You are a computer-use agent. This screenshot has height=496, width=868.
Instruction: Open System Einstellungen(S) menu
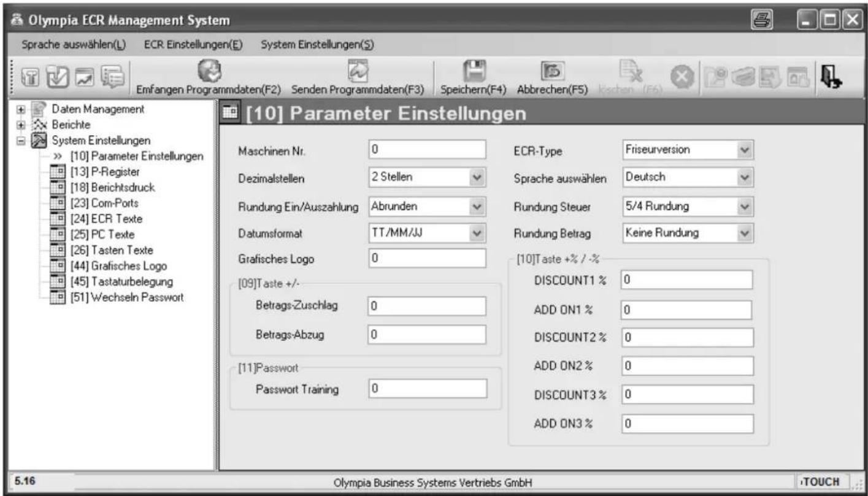[318, 45]
